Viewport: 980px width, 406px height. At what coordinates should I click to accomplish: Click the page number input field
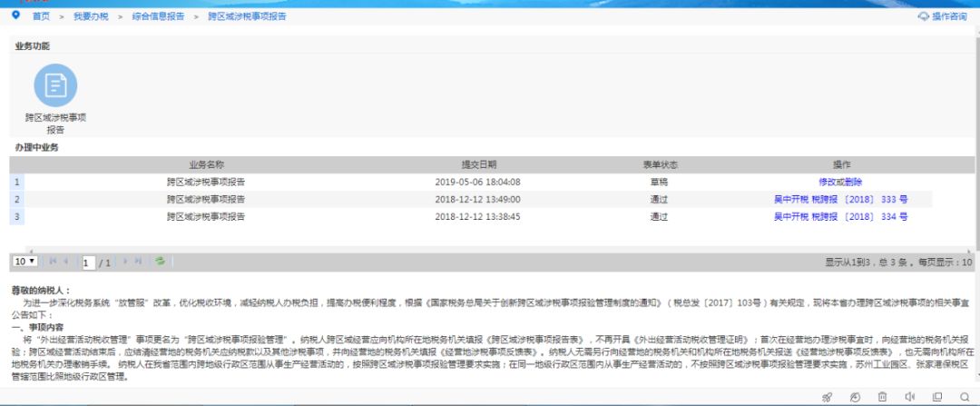point(89,262)
